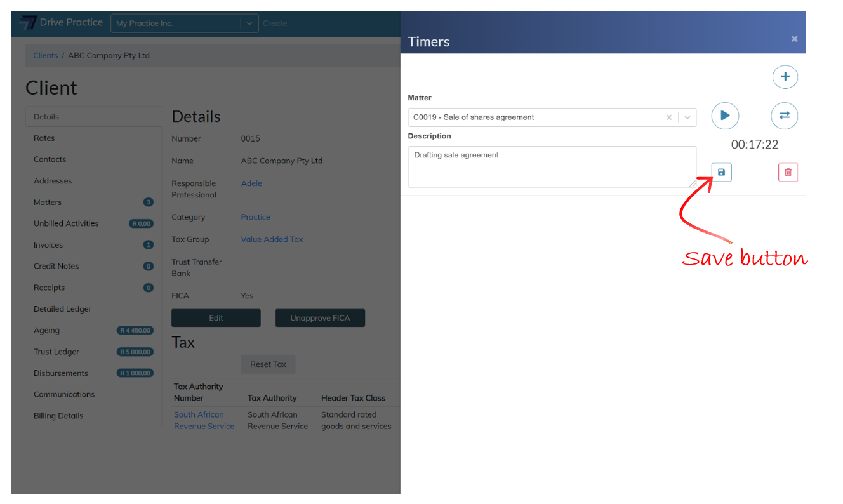Click the Description text area
The height and width of the screenshot is (504, 843).
point(552,167)
